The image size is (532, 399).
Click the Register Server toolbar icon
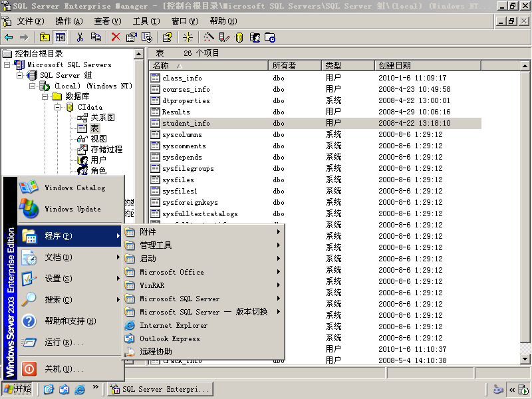click(224, 37)
